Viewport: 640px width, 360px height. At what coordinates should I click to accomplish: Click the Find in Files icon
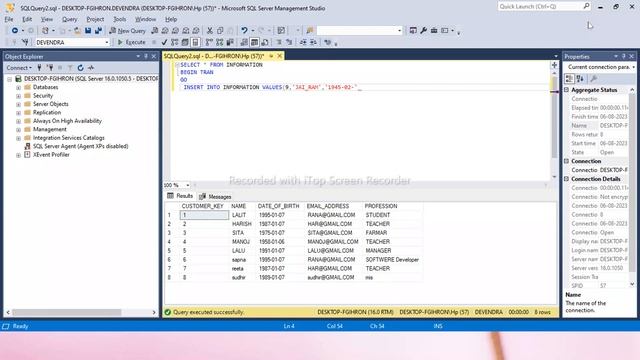(x=310, y=31)
